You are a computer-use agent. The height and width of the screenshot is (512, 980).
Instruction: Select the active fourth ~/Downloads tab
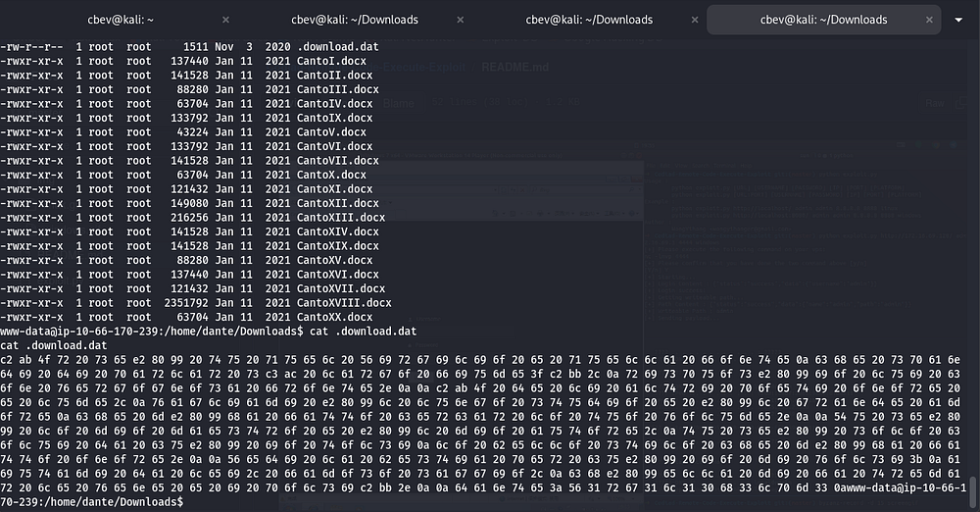(x=823, y=20)
